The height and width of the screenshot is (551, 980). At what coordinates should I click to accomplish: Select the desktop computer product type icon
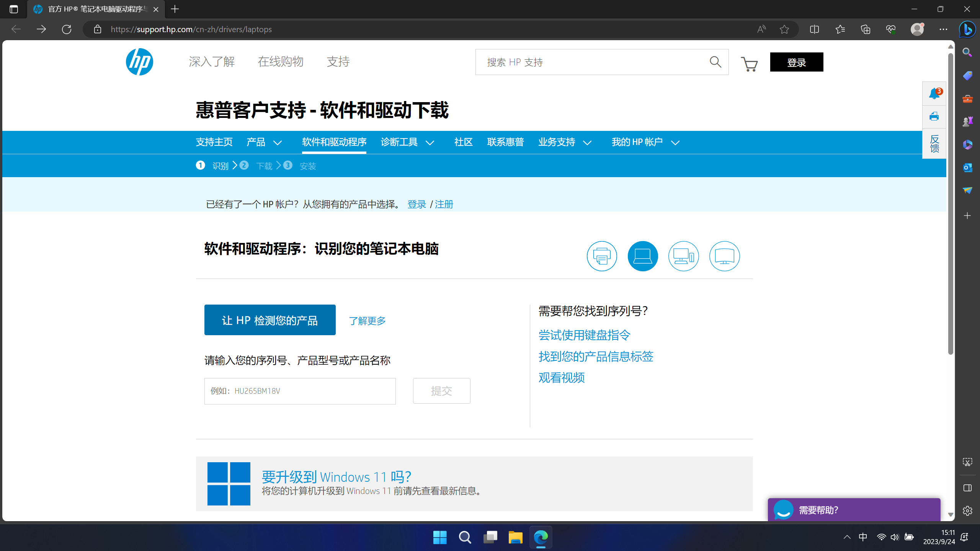click(684, 256)
